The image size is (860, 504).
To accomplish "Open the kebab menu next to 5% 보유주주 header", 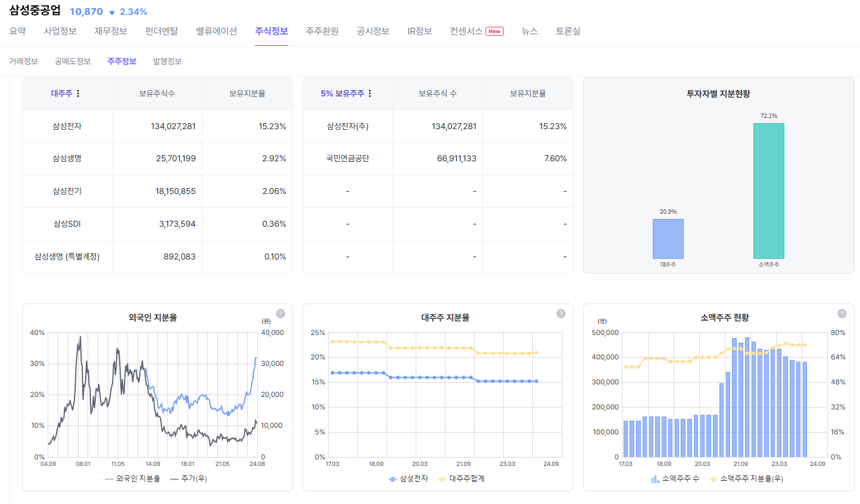I will [x=370, y=94].
